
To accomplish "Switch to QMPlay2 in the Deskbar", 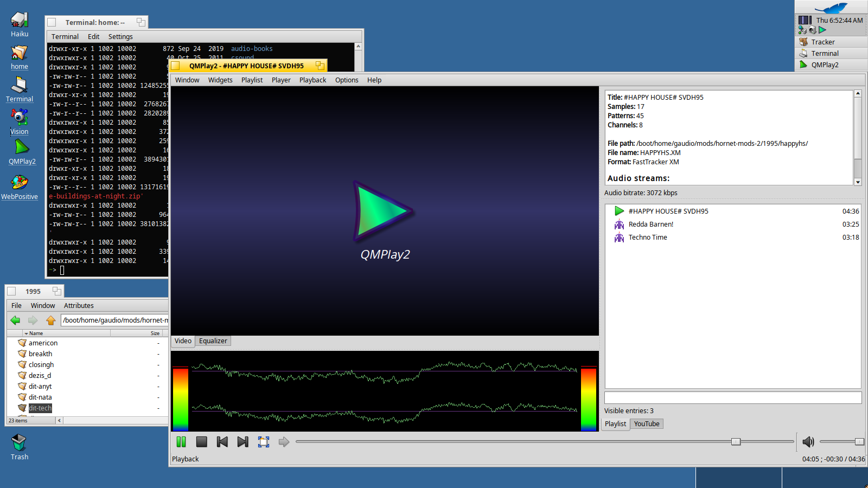I will (831, 65).
